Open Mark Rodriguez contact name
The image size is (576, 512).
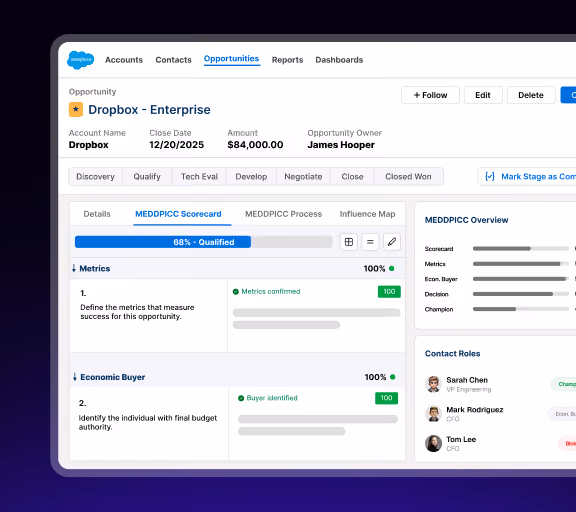click(475, 410)
